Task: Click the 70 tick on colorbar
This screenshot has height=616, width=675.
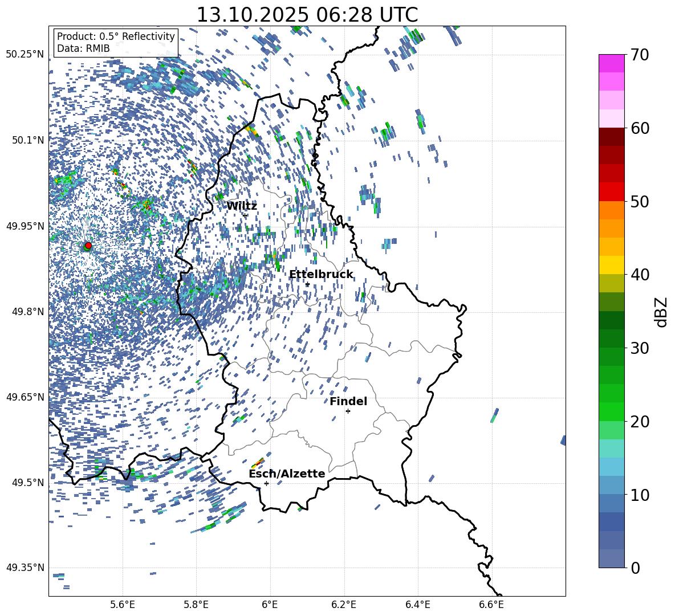Action: click(639, 55)
